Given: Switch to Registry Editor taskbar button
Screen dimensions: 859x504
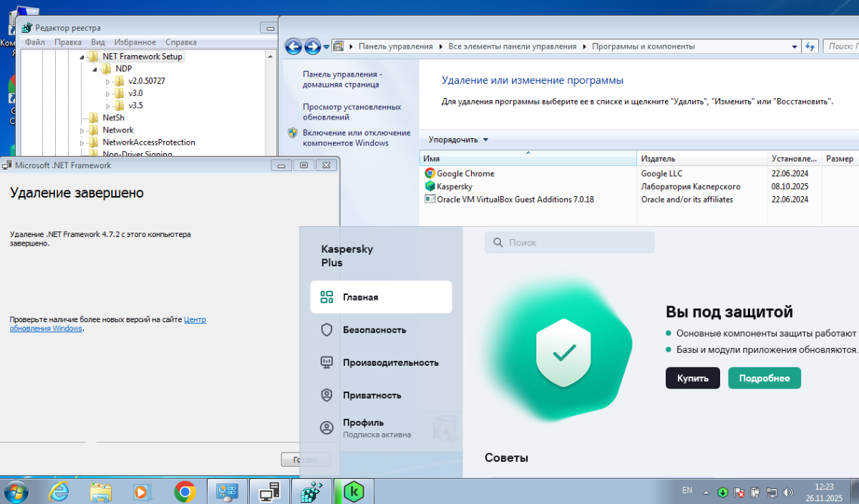Looking at the screenshot, I should (311, 491).
